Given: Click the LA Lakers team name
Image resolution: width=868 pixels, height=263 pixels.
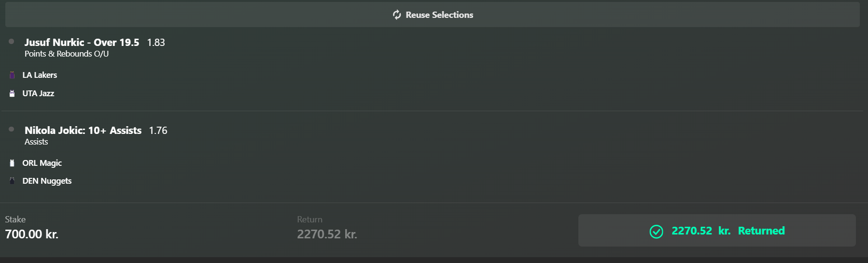Looking at the screenshot, I should pyautogui.click(x=40, y=75).
